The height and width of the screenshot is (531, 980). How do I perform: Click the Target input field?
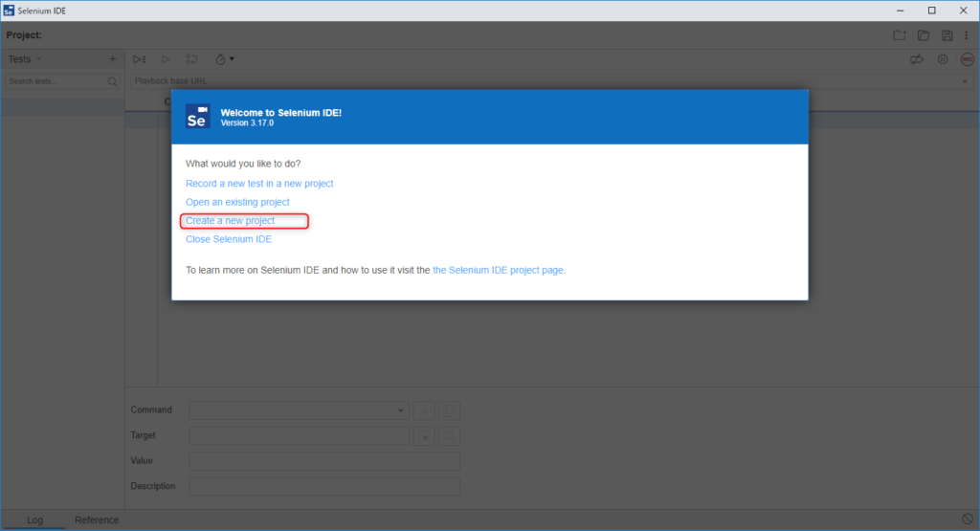click(299, 435)
